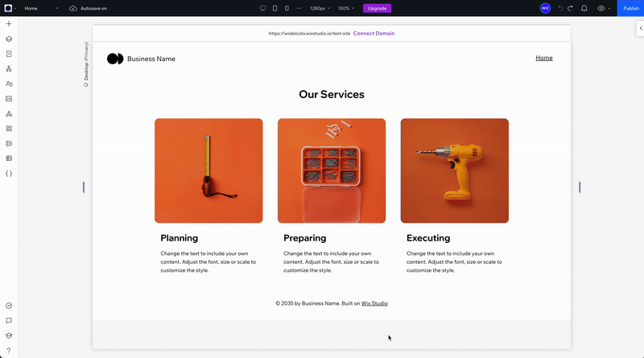Select the Executing heading
This screenshot has width=644, height=358.
pyautogui.click(x=428, y=238)
